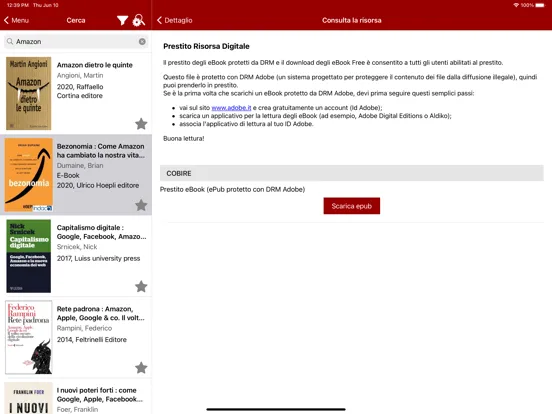This screenshot has width=552, height=414.
Task: Click the Wi-Fi status icon
Action: 516,5
